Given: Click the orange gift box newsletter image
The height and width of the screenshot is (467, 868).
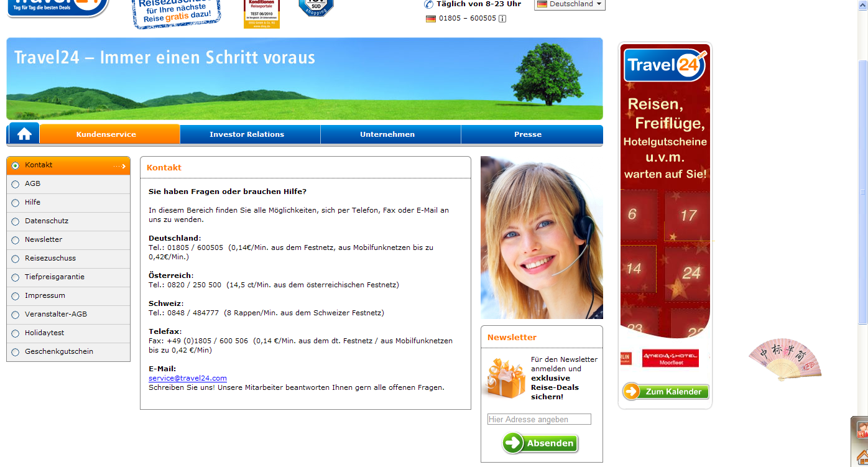Looking at the screenshot, I should [506, 378].
